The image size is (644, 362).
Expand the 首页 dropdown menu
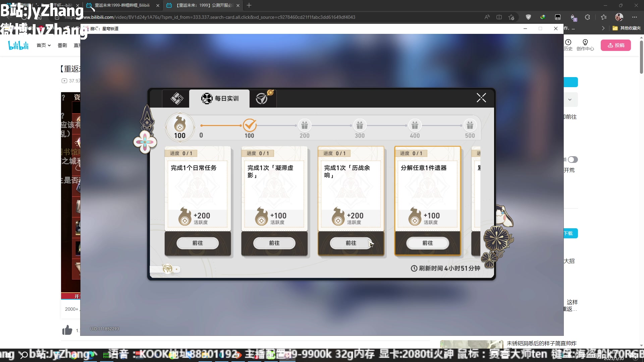pos(44,45)
